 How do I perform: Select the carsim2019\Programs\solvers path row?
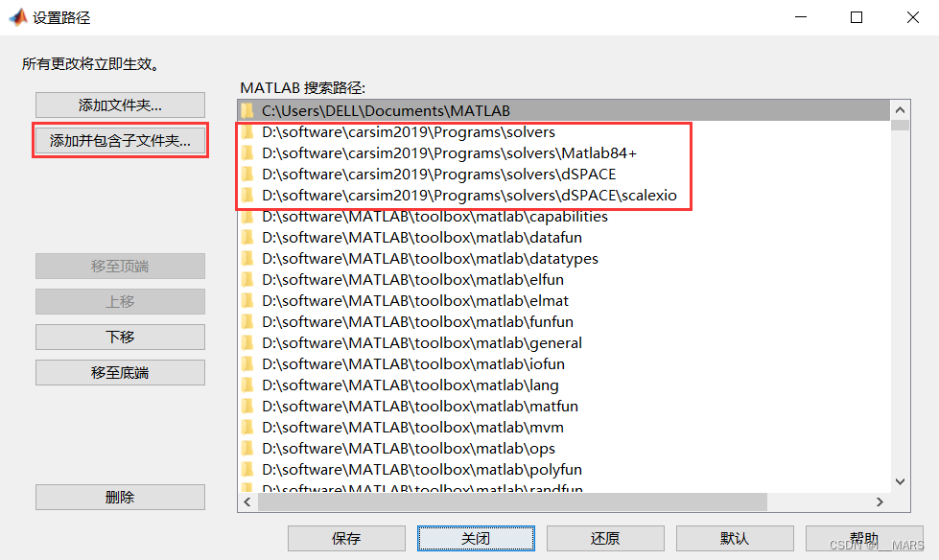pos(564,131)
